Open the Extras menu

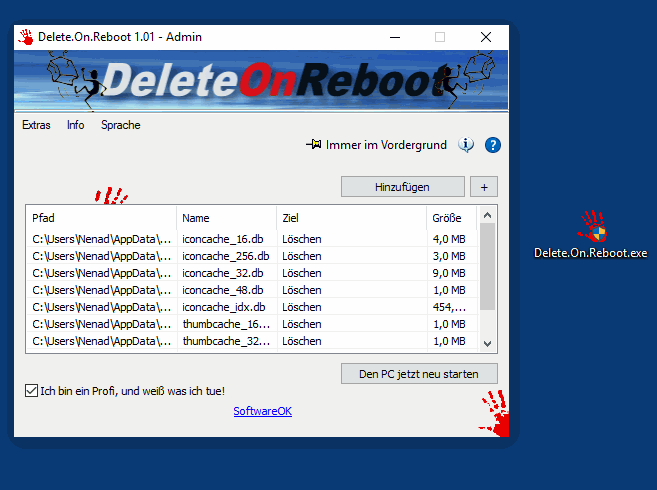click(36, 125)
